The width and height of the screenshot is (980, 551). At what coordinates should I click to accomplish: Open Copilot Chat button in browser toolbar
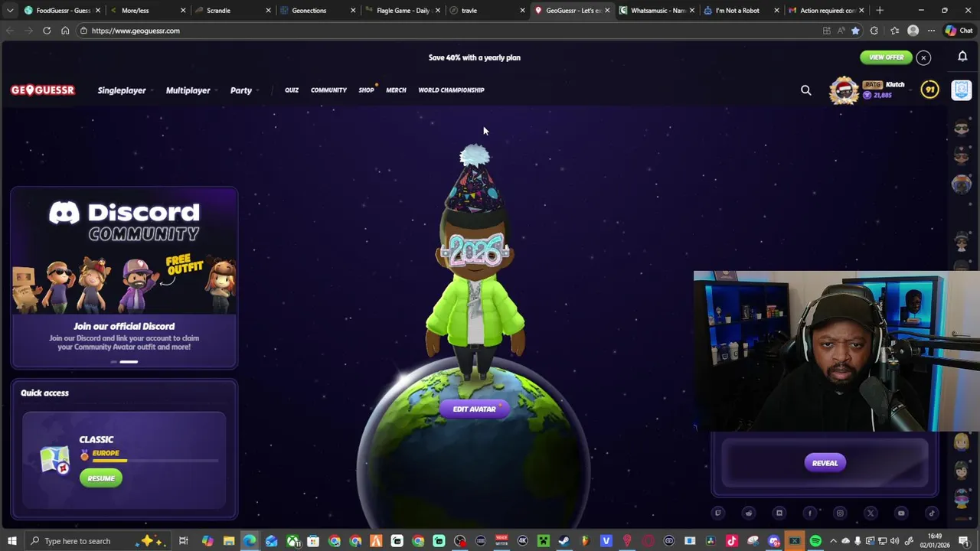pos(958,31)
